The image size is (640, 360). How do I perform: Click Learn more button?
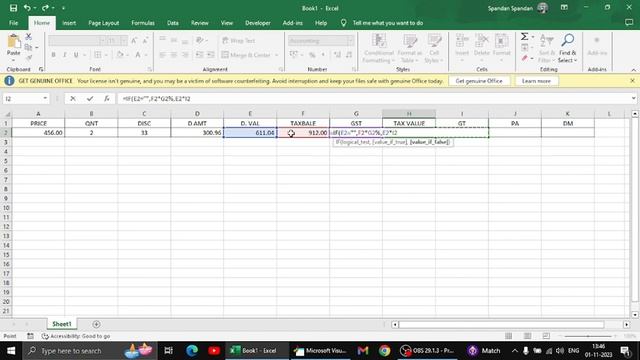click(x=536, y=81)
